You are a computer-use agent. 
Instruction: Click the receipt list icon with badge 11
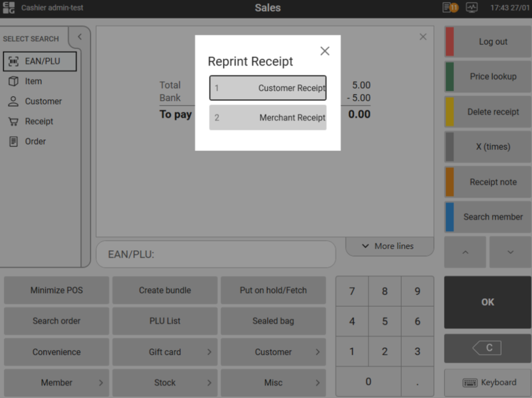click(450, 7)
